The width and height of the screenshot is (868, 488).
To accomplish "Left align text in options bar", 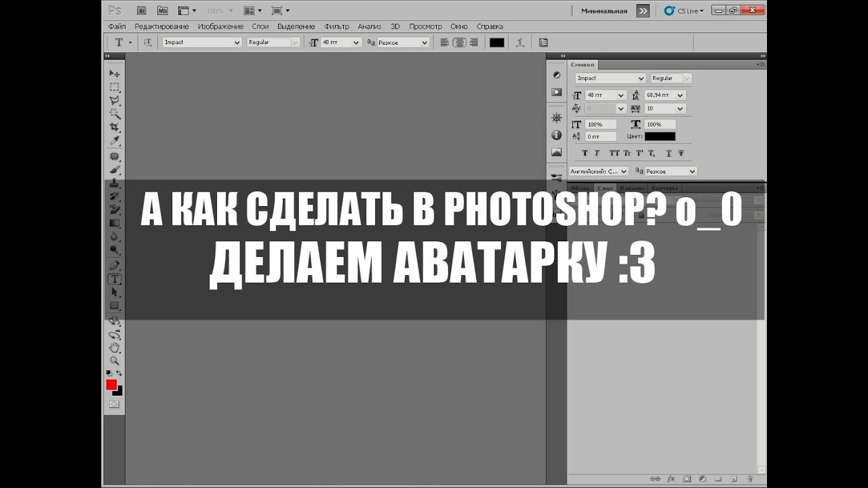I will tap(445, 42).
